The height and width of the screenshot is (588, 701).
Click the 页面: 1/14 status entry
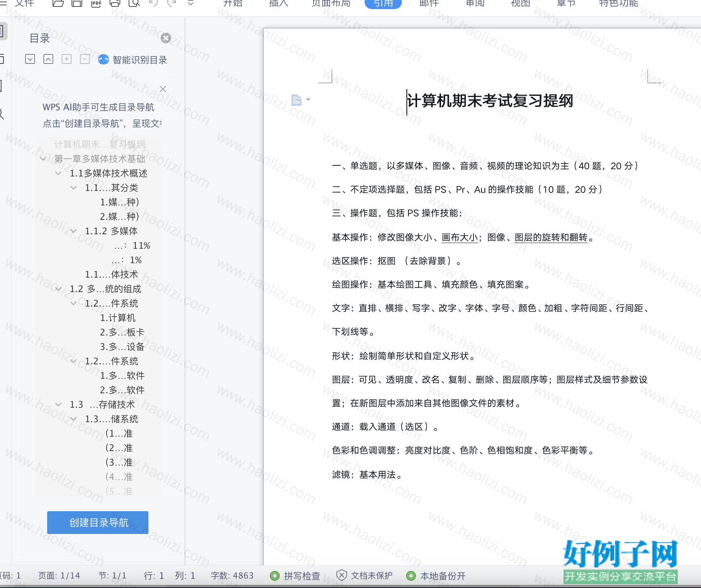(59, 575)
